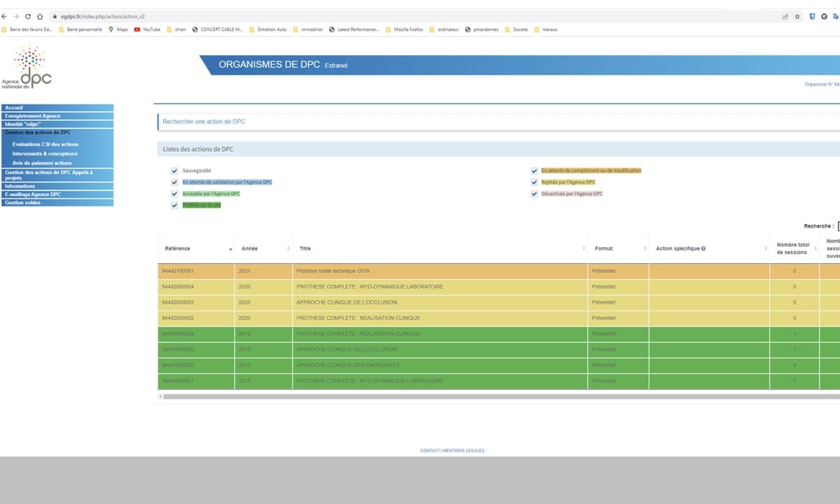The height and width of the screenshot is (504, 840).
Task: Open the ordinateur bookmarks folder
Action: point(442,29)
